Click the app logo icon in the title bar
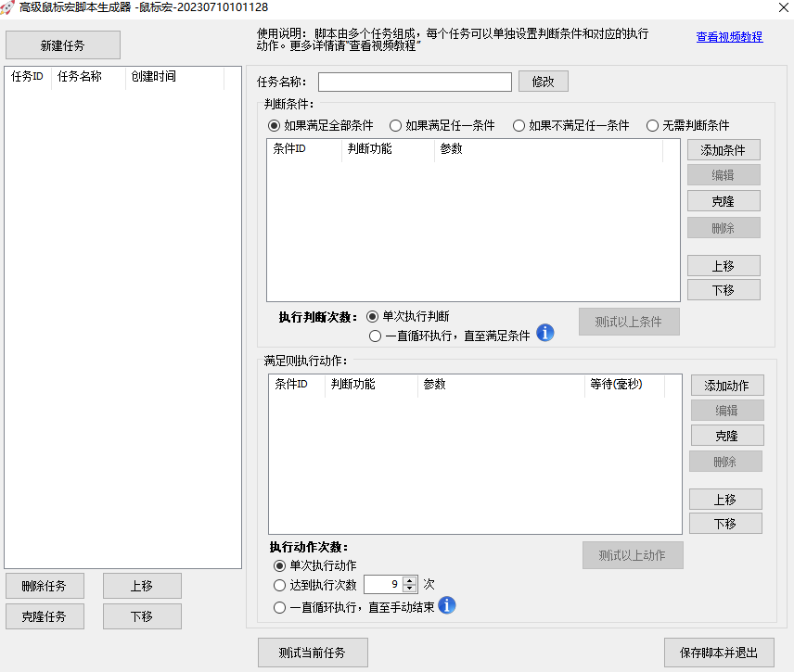Image resolution: width=794 pixels, height=672 pixels. point(9,7)
